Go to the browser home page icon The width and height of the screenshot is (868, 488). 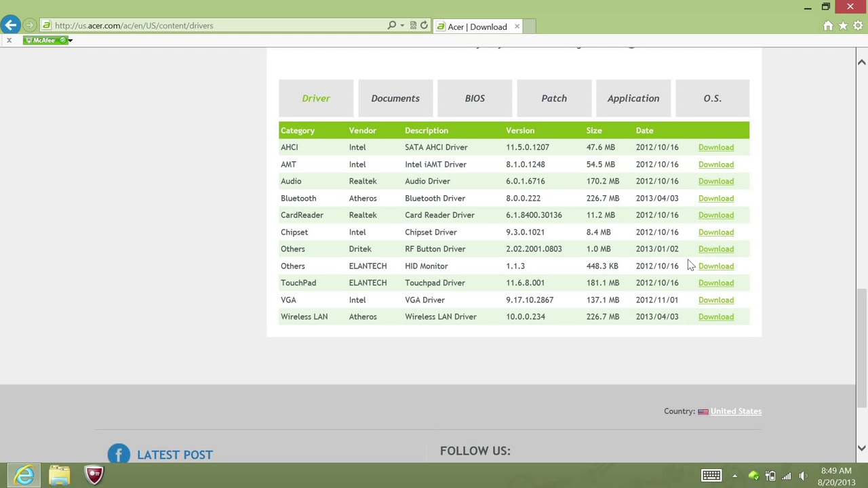(828, 26)
